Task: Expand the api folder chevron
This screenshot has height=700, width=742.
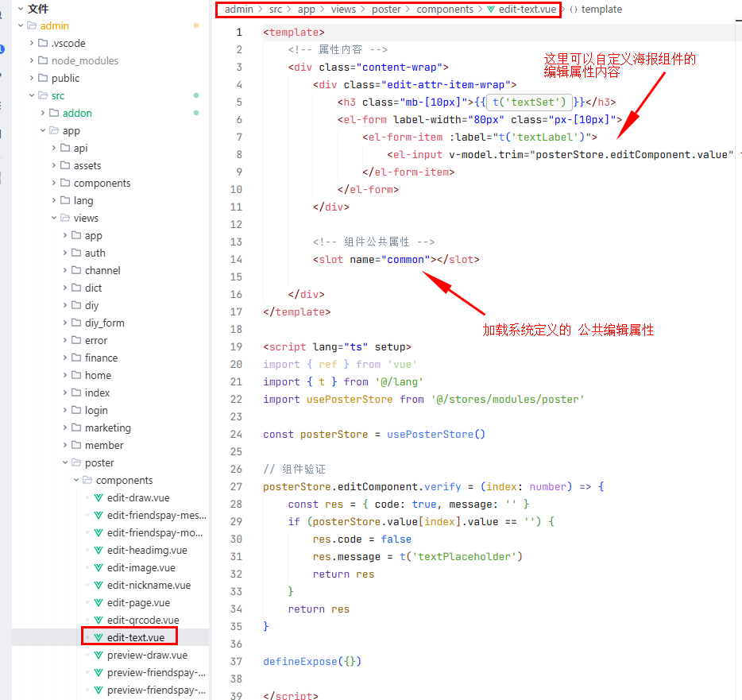Action: 54,148
